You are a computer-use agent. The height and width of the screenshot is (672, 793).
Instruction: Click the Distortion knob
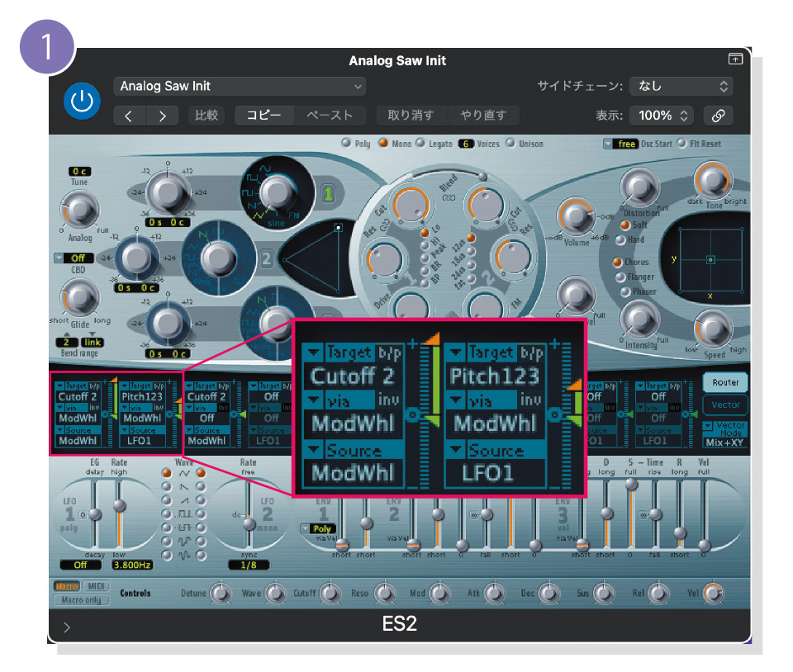[639, 187]
